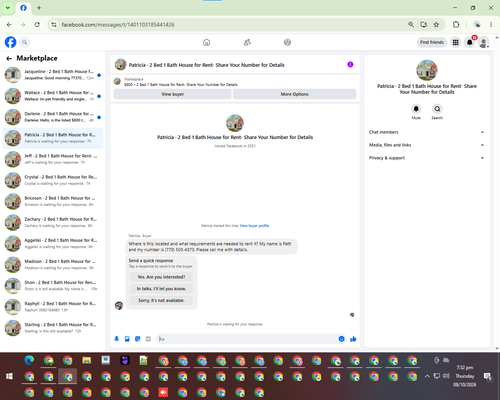
Task: Open Starling's conversation
Action: tap(53, 328)
